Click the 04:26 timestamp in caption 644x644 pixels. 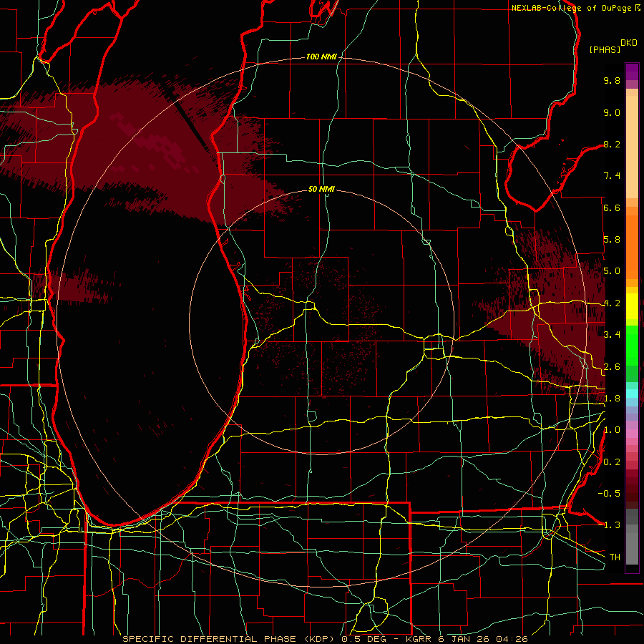pos(512,639)
